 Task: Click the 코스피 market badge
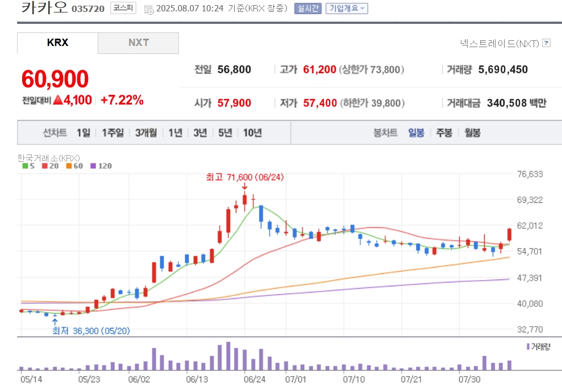click(123, 8)
